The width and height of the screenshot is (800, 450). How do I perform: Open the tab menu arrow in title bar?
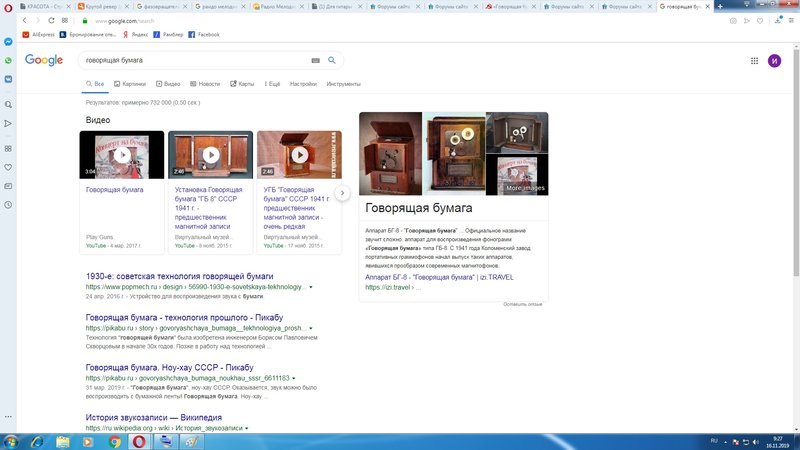tap(746, 4)
